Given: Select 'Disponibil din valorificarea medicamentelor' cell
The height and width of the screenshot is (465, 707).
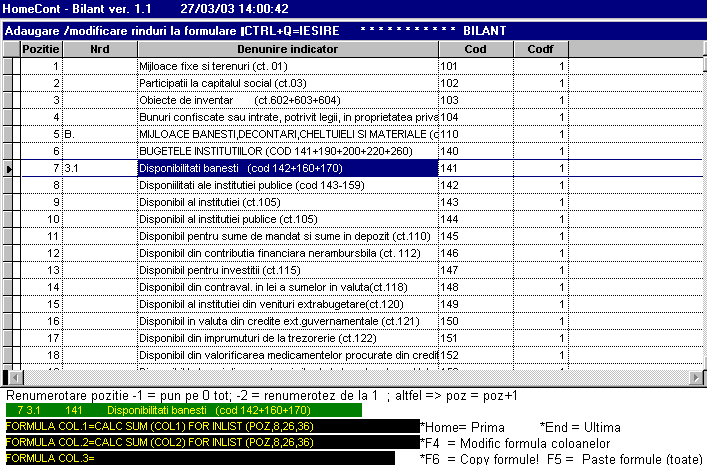Looking at the screenshot, I should [288, 355].
